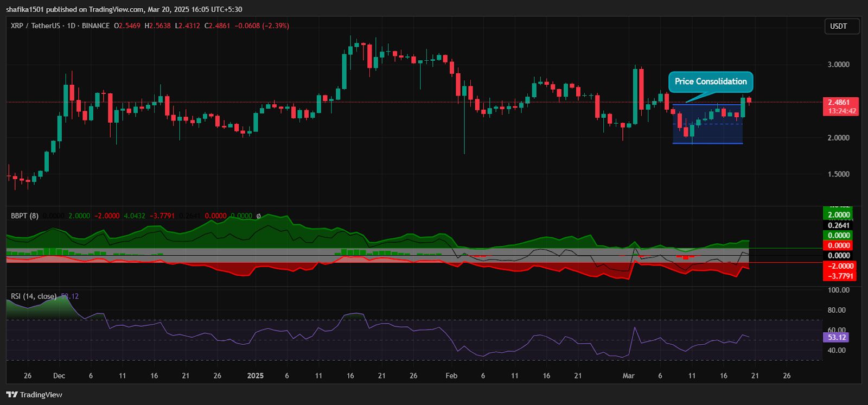
Task: Click the red -3.7791 BBPT axis label
Action: 840,276
